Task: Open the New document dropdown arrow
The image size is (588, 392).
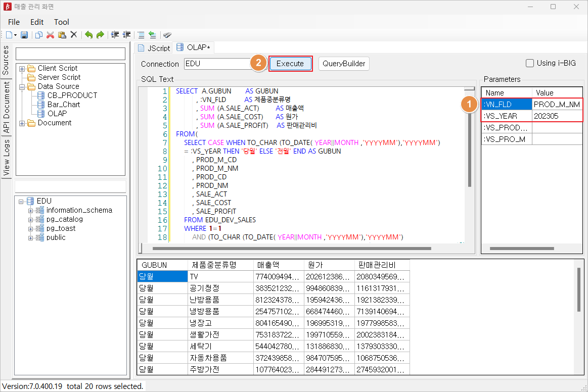Action: click(15, 35)
